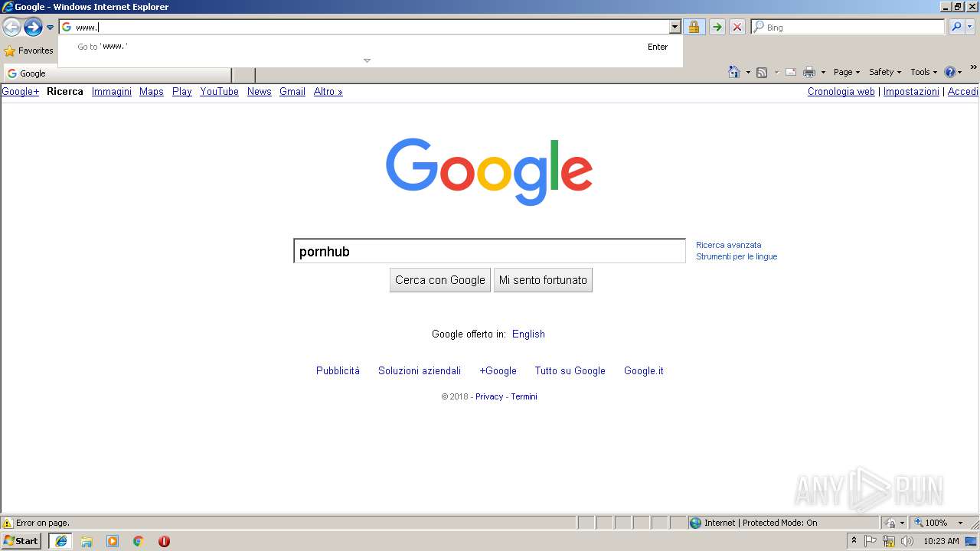980x551 pixels.
Task: Click the green Go arrow button
Action: click(717, 27)
